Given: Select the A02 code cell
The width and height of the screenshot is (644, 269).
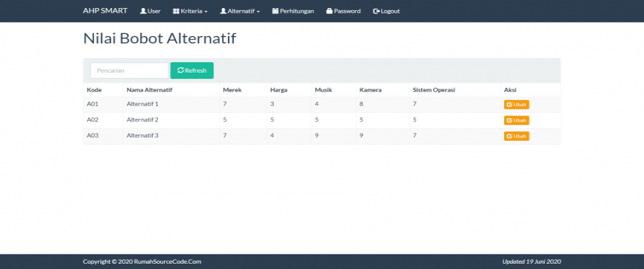Looking at the screenshot, I should 103,120.
